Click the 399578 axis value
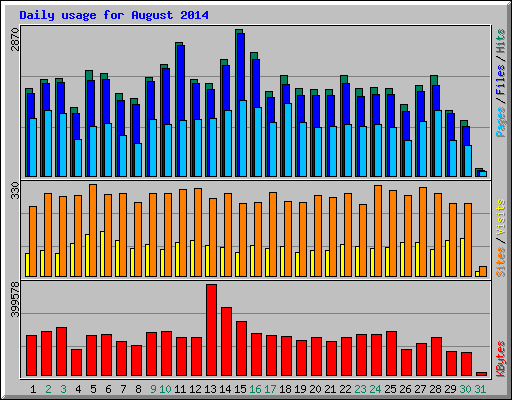The height and width of the screenshot is (400, 512). click(15, 300)
